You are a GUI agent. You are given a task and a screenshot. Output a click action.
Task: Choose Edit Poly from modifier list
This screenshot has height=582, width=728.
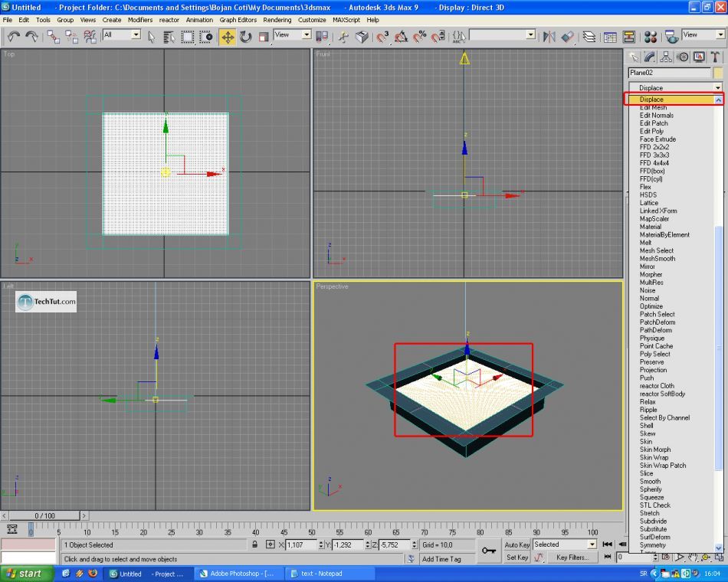[x=651, y=132]
